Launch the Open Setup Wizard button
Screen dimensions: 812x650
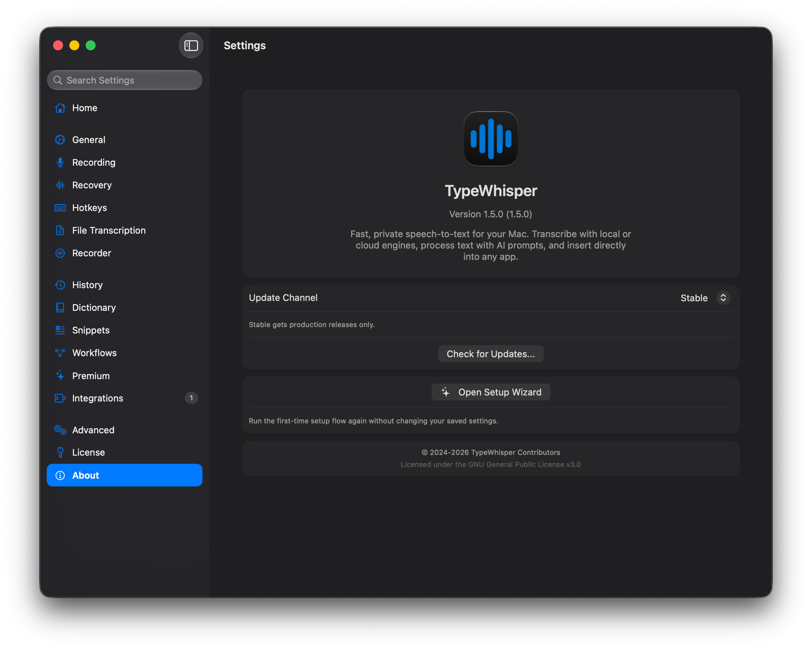click(x=490, y=392)
